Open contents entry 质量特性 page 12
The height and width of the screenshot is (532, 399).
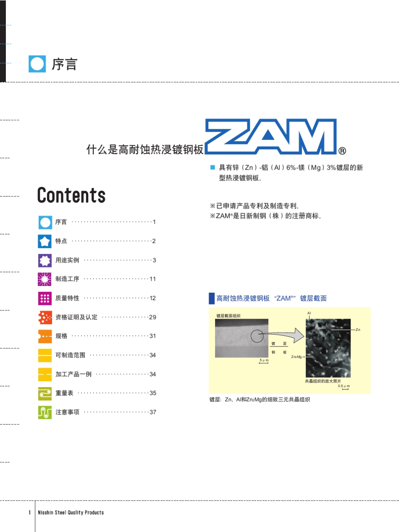coord(105,298)
